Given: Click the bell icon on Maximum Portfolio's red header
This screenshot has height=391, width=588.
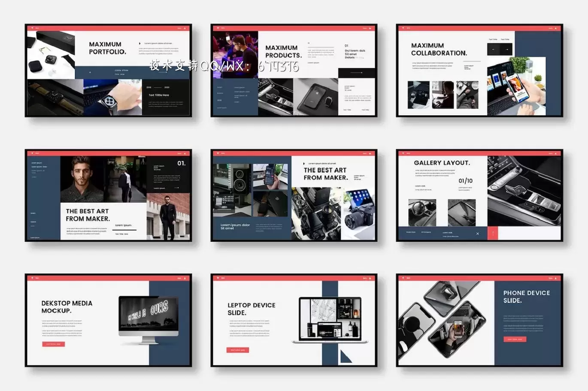Looking at the screenshot, I should 185,27.
